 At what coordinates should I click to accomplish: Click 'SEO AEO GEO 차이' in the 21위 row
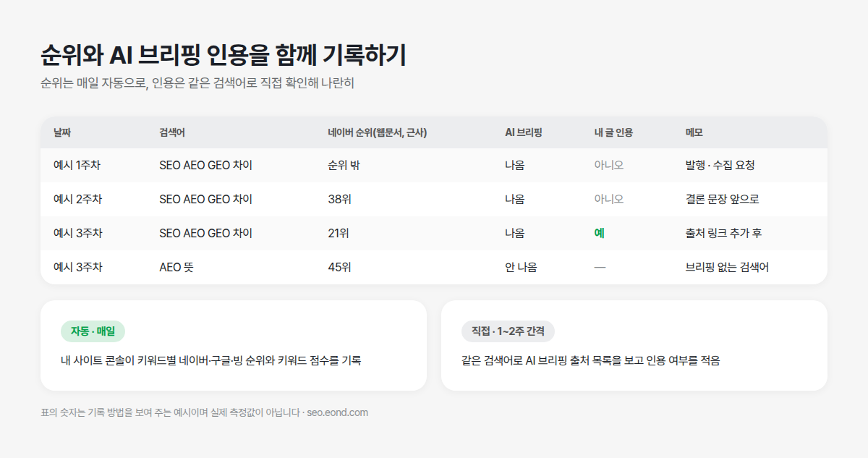pyautogui.click(x=206, y=233)
